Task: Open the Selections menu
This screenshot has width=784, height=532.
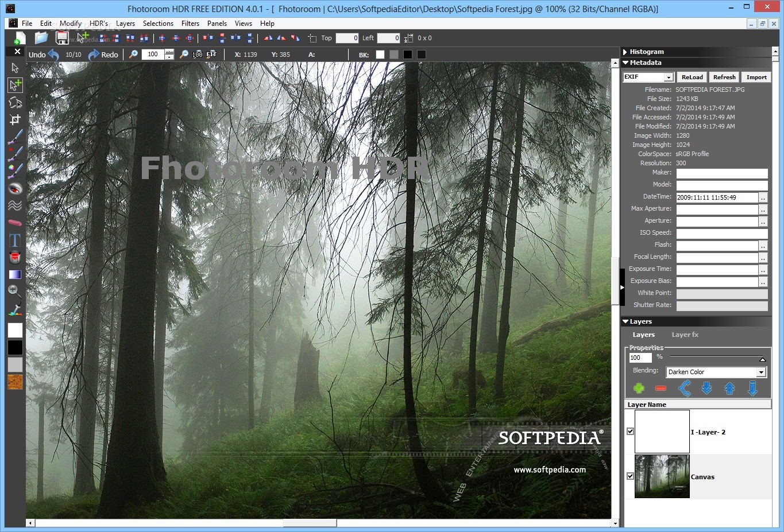Action: point(158,24)
